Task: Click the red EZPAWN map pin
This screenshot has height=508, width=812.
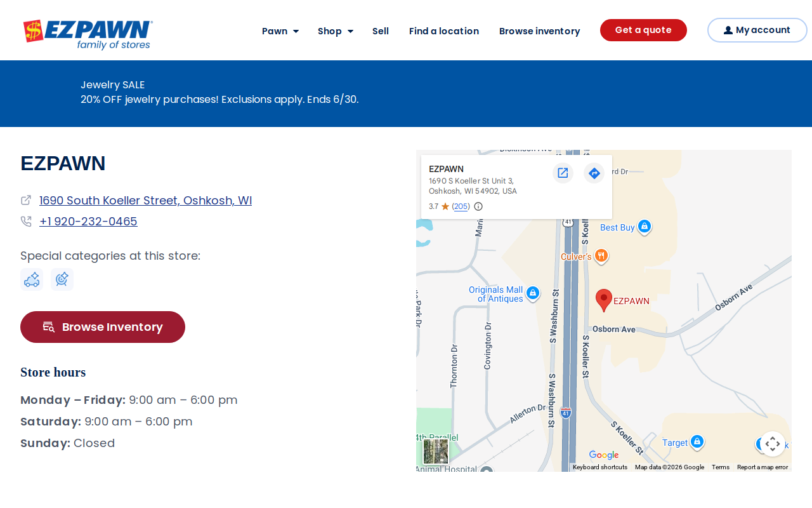Action: pos(604,300)
